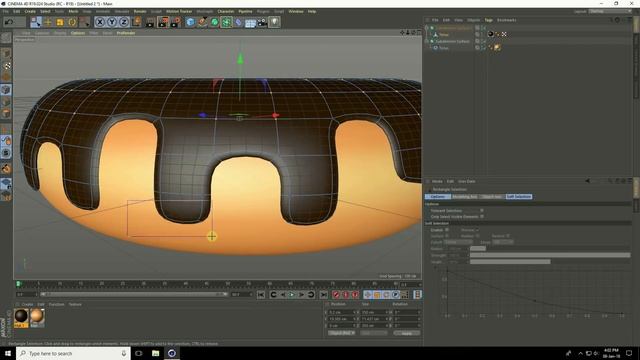Screen dimensions: 640x360
Task: Toggle the Soft Selection Enable checkbox
Action: [x=447, y=230]
